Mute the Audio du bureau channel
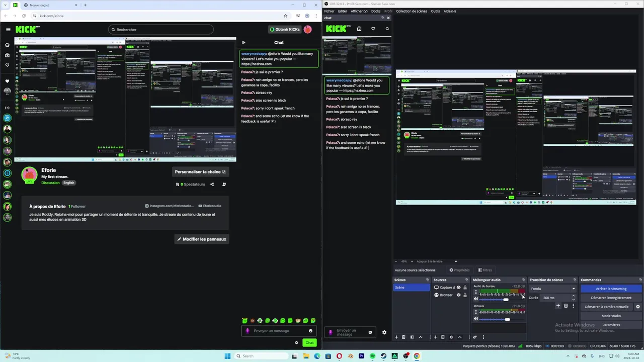The height and width of the screenshot is (362, 644). pyautogui.click(x=476, y=299)
